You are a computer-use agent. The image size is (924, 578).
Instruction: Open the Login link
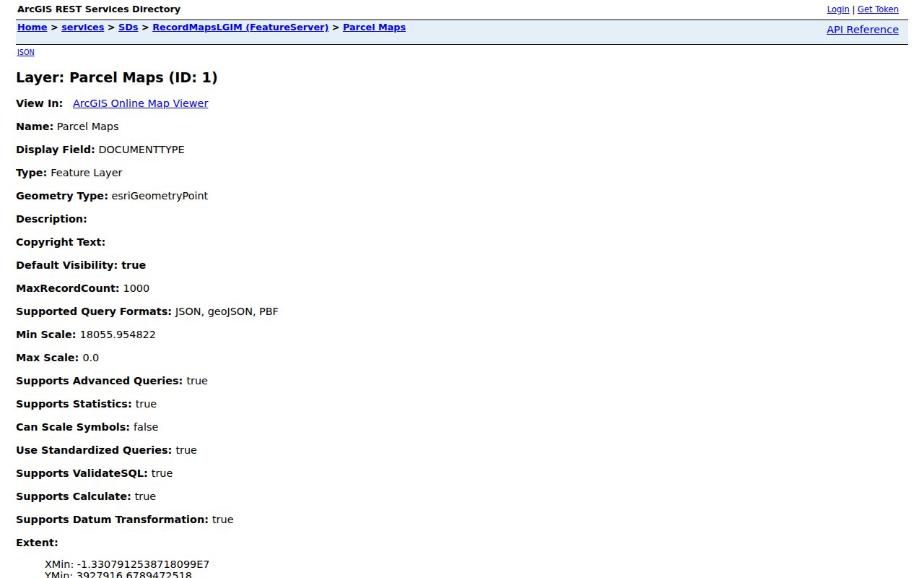(837, 9)
